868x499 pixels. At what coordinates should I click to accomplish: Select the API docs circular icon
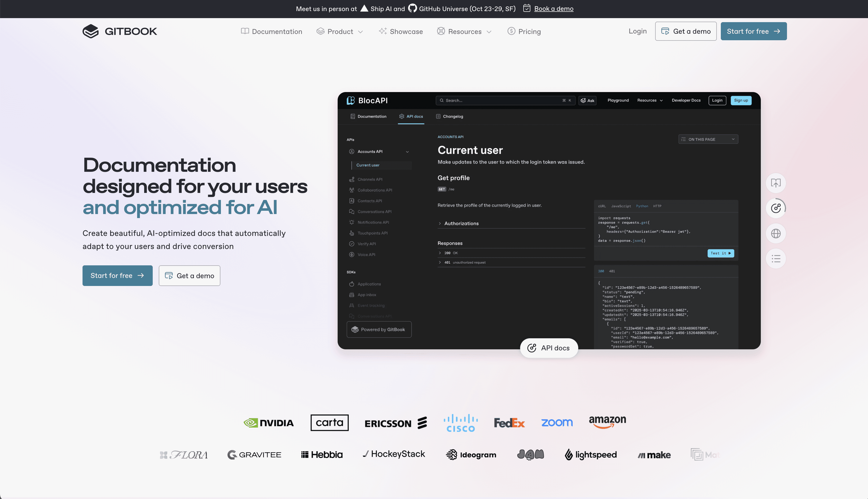click(x=776, y=208)
